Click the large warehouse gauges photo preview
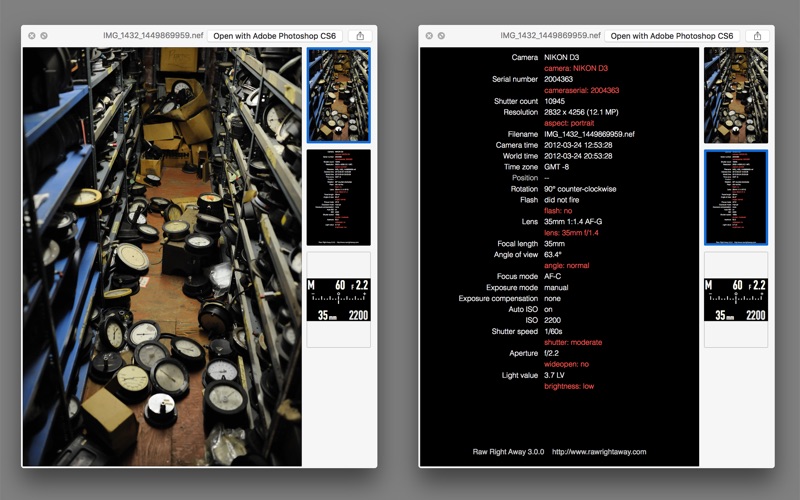 pyautogui.click(x=162, y=257)
